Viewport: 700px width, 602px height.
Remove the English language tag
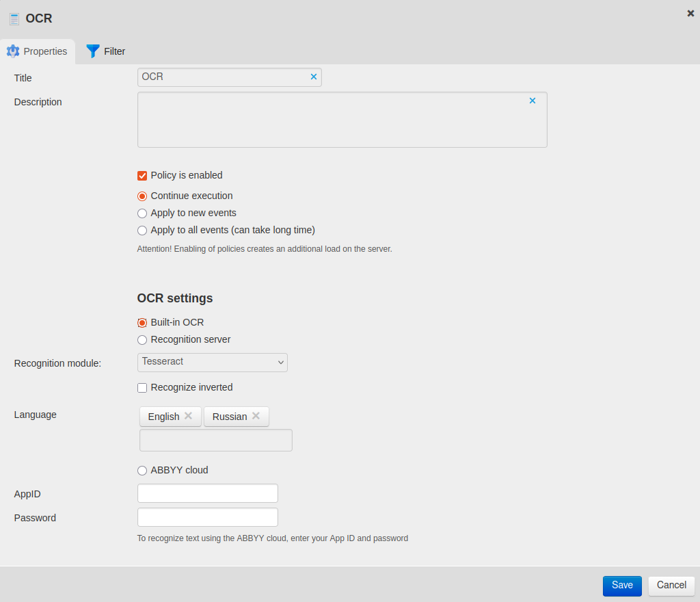click(188, 416)
